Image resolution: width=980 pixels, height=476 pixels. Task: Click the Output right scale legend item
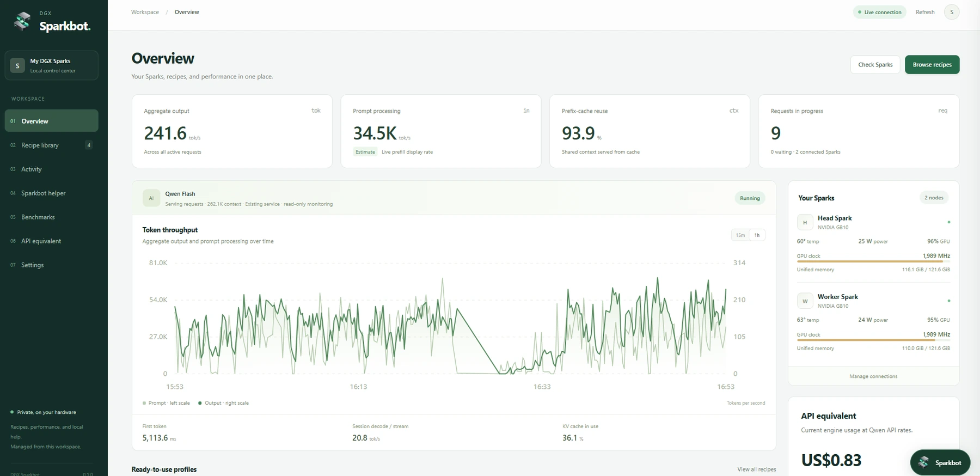223,403
